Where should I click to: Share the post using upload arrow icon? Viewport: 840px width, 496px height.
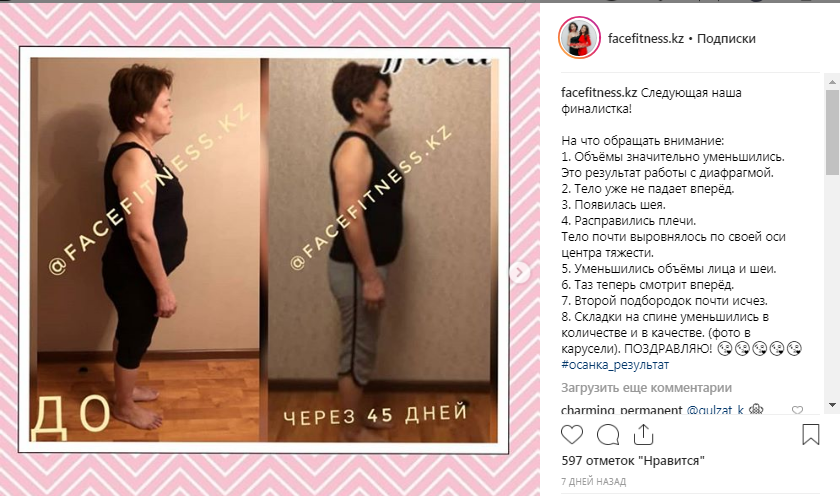pos(643,434)
